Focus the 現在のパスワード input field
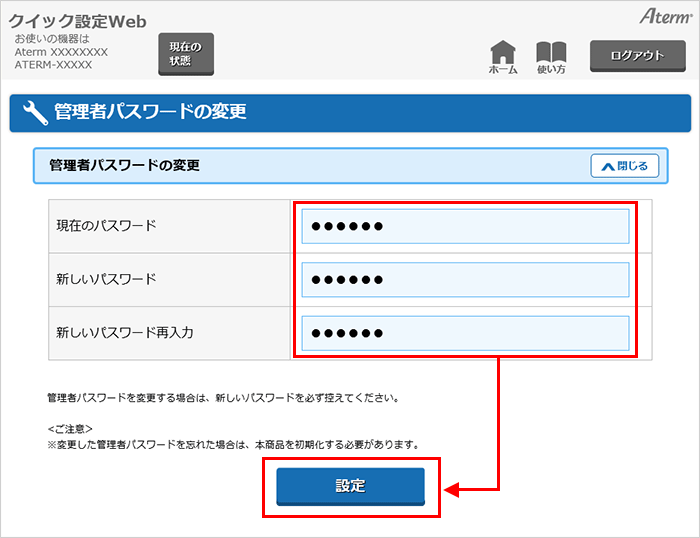The height and width of the screenshot is (538, 700). pos(466,226)
